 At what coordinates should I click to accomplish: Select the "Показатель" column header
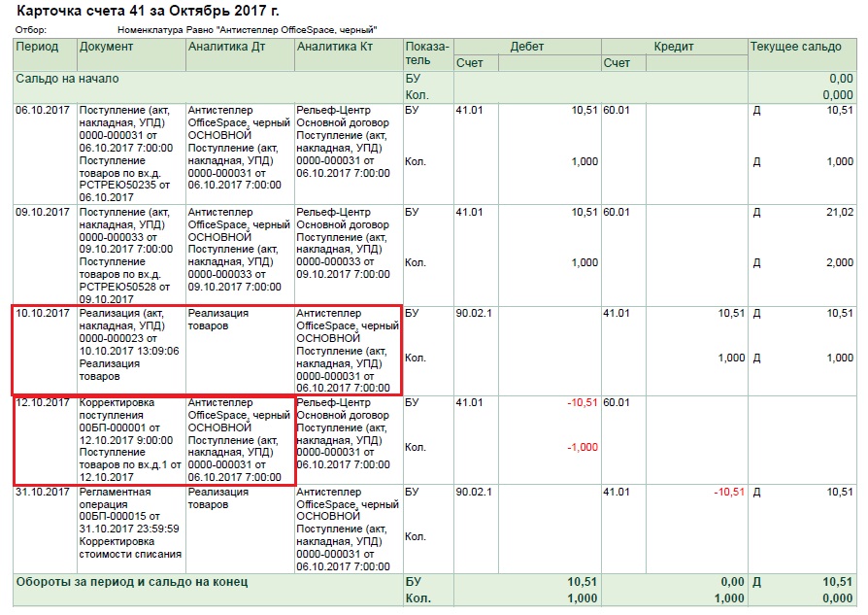(427, 53)
